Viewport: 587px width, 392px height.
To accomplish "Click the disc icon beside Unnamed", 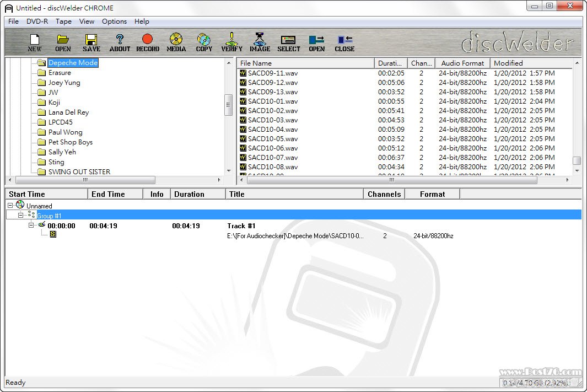I will 20,205.
